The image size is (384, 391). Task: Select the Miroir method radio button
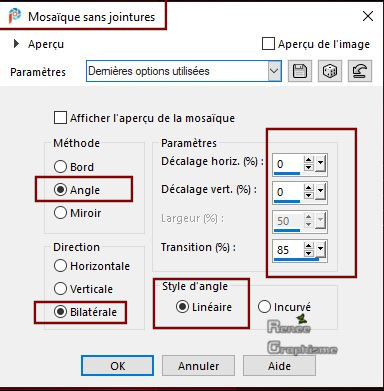click(x=60, y=213)
